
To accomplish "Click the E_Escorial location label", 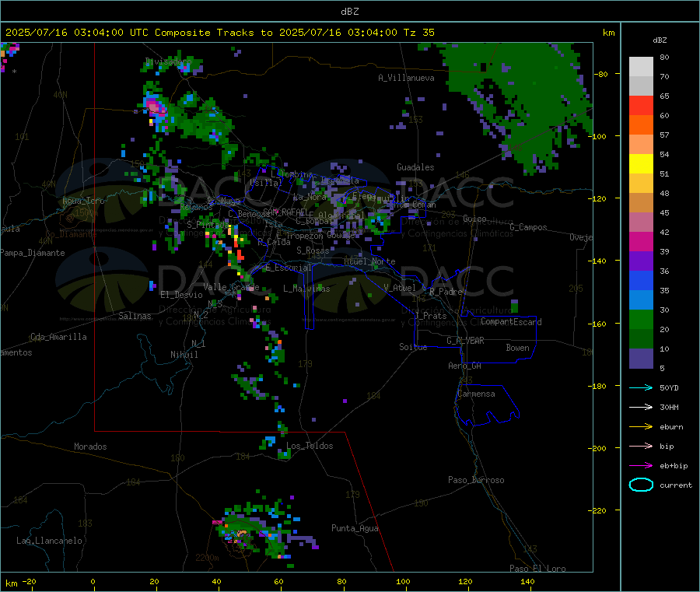I will pos(288,268).
